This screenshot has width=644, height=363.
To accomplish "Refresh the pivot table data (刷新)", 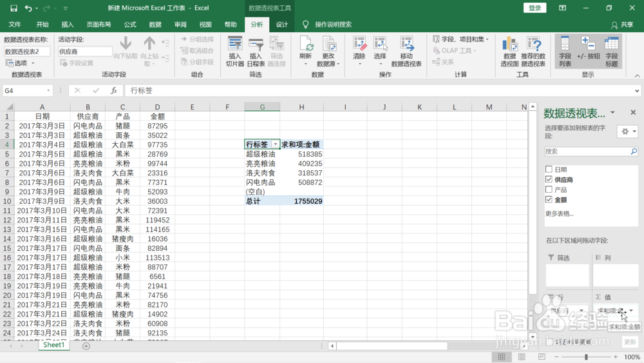I will (x=305, y=52).
